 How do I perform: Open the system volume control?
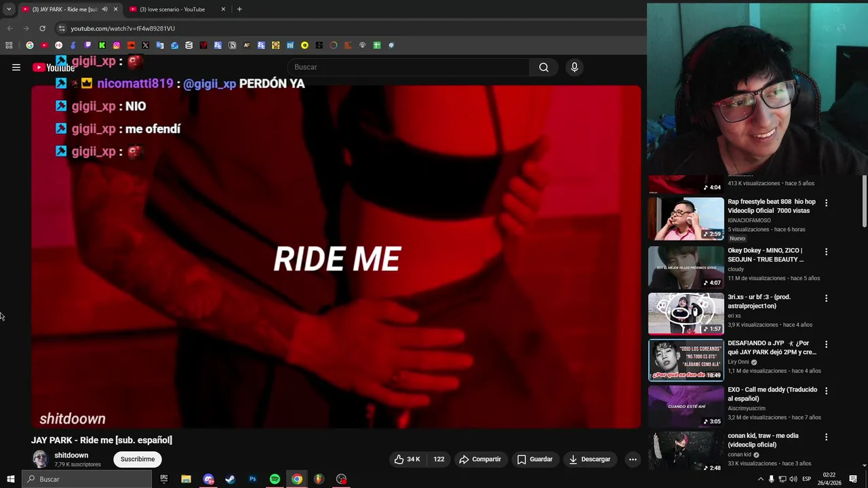(793, 479)
